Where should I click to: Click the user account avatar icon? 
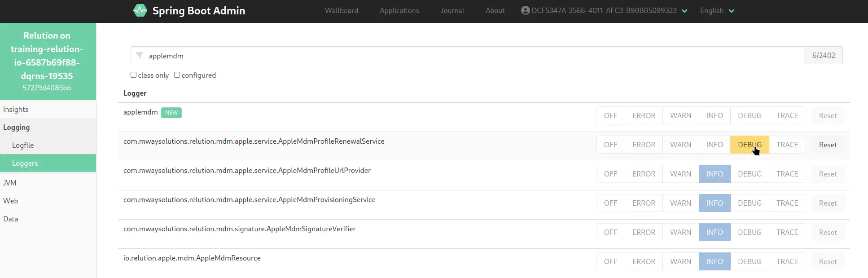pos(525,10)
